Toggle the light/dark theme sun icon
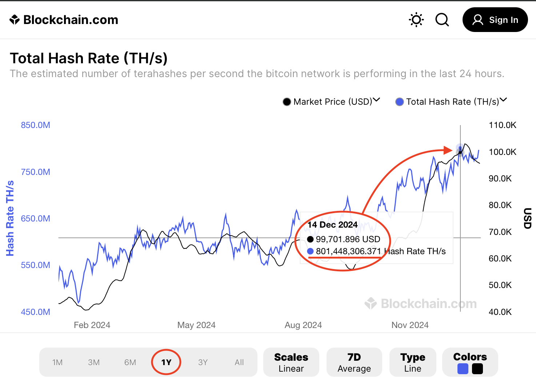The width and height of the screenshot is (536, 392). click(416, 20)
